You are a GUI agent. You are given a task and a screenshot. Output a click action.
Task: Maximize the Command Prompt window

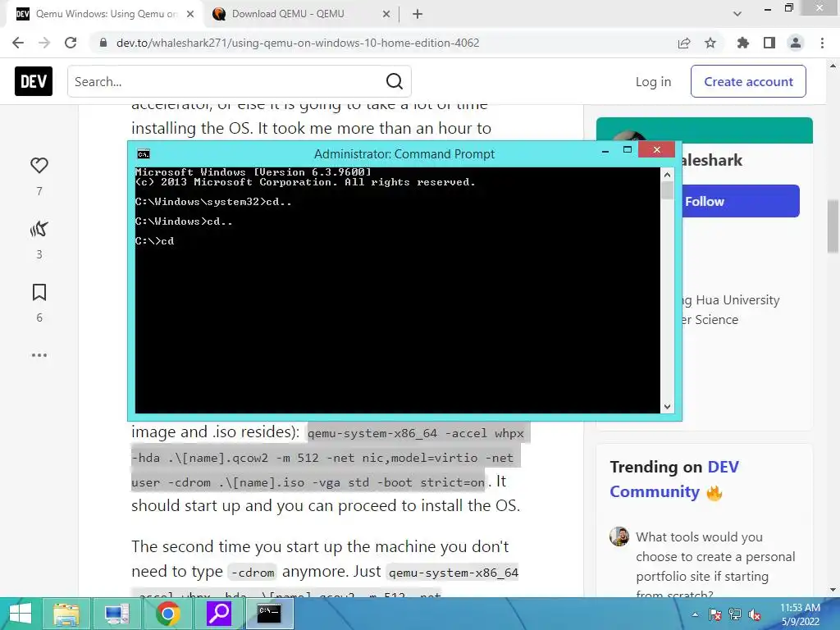(628, 150)
